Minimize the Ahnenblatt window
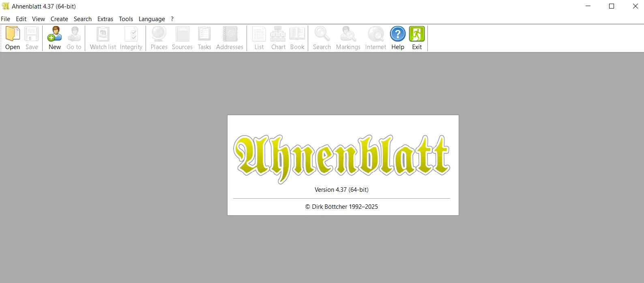 (588, 6)
